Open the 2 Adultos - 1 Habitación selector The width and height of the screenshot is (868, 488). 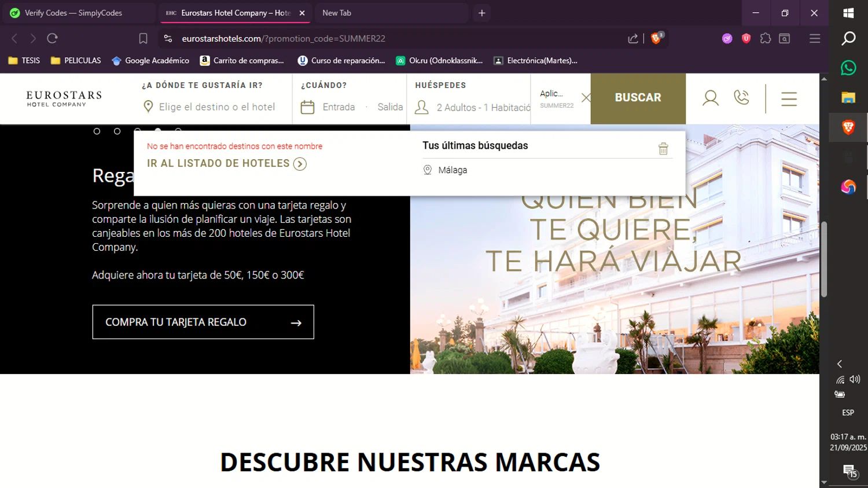click(483, 108)
